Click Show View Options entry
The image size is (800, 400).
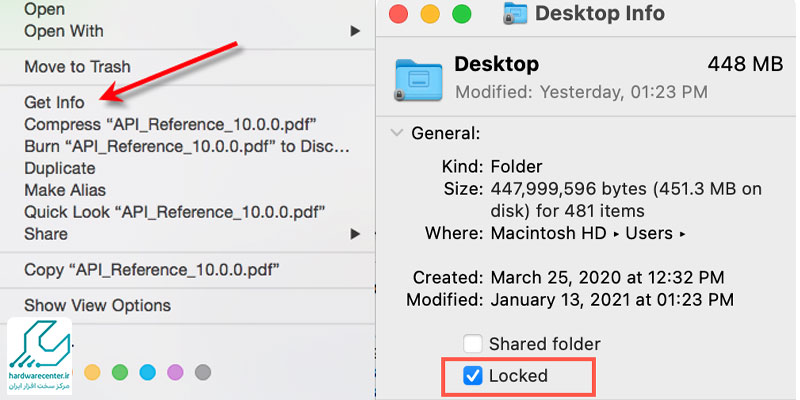[97, 305]
